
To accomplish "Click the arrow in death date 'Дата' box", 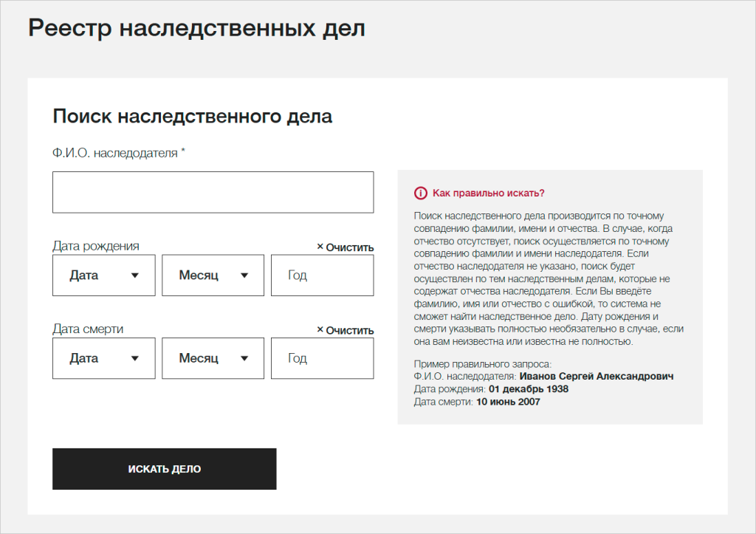I will tap(134, 358).
